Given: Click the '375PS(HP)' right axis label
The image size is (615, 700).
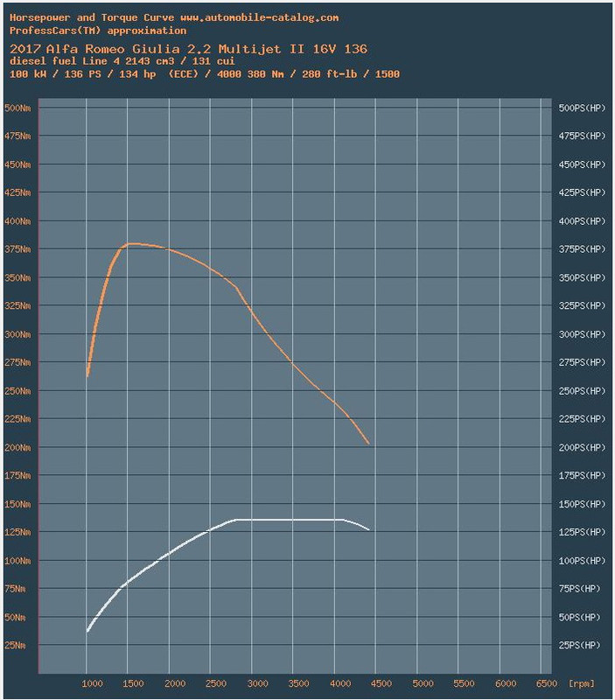Looking at the screenshot, I should pos(582,249).
